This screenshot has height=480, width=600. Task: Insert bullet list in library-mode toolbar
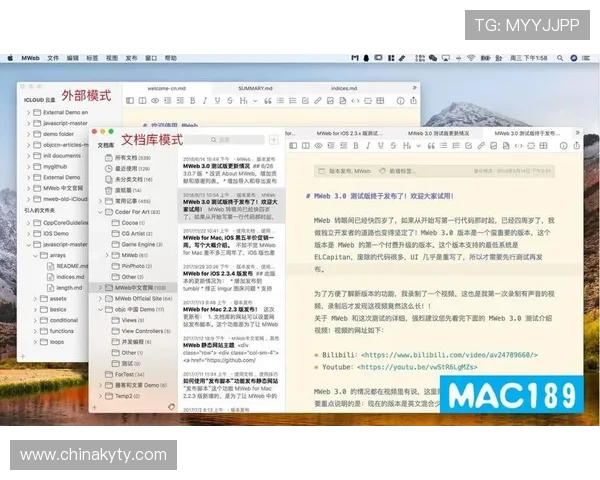pos(443,146)
